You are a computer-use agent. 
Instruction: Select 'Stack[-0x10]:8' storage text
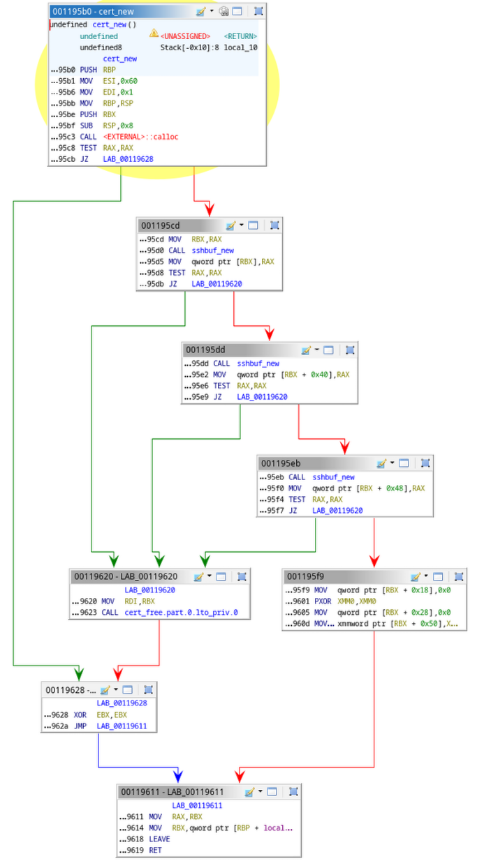tap(190, 47)
